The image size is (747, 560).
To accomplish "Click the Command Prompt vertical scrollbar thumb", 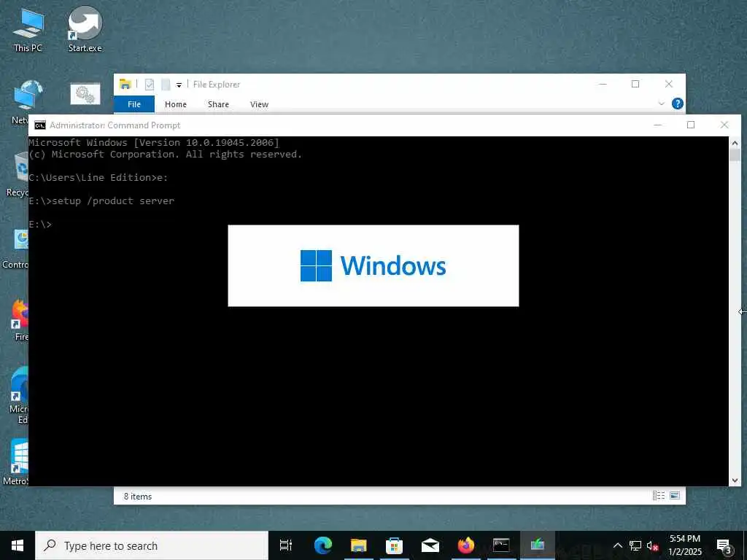I will (x=735, y=155).
